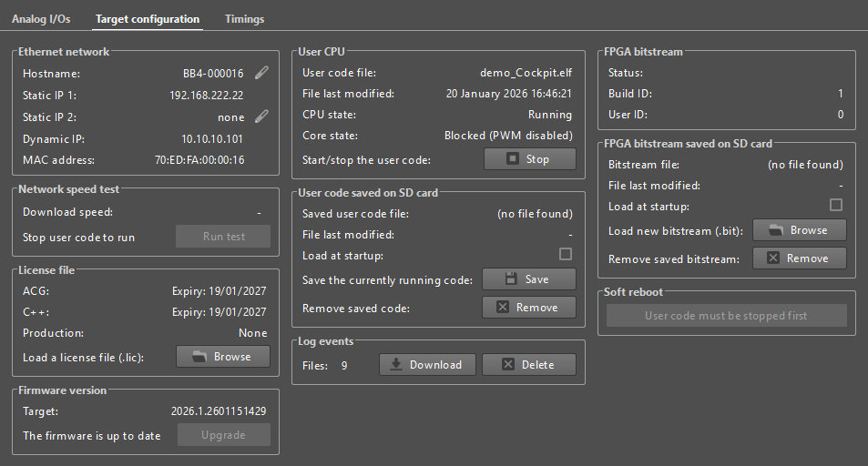This screenshot has height=466, width=868.
Task: Select the Target configuration tab
Action: (x=148, y=19)
